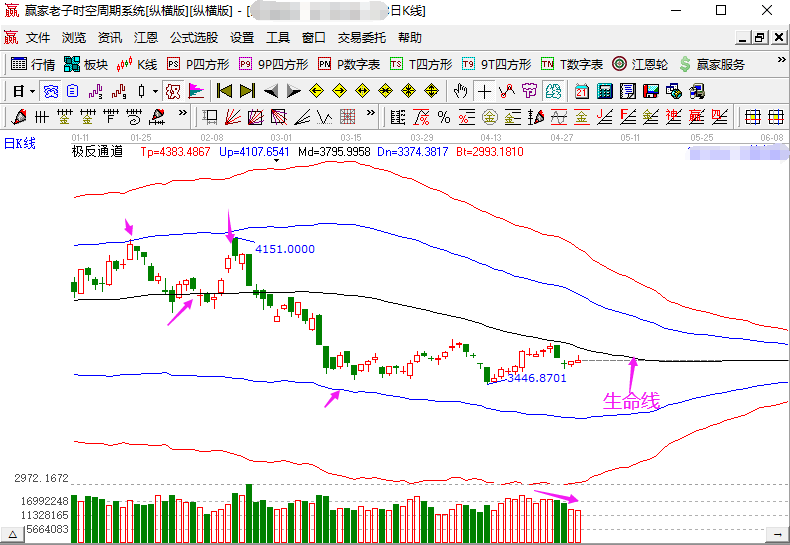Open the 交易委托 menu
790x545 pixels.
click(x=361, y=38)
